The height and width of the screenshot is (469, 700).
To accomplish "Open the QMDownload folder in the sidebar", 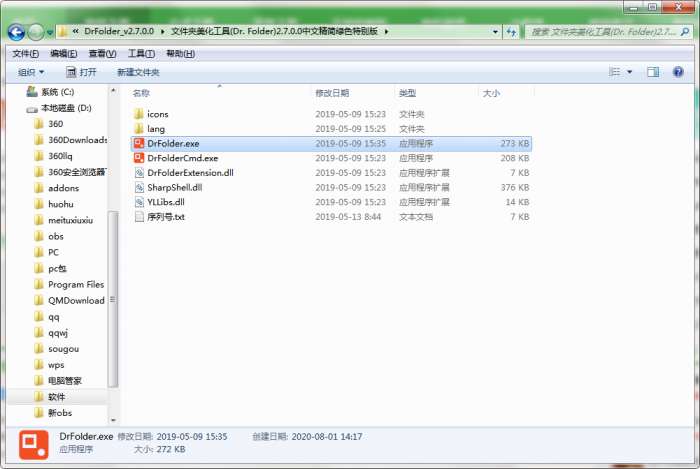I will 69,301.
